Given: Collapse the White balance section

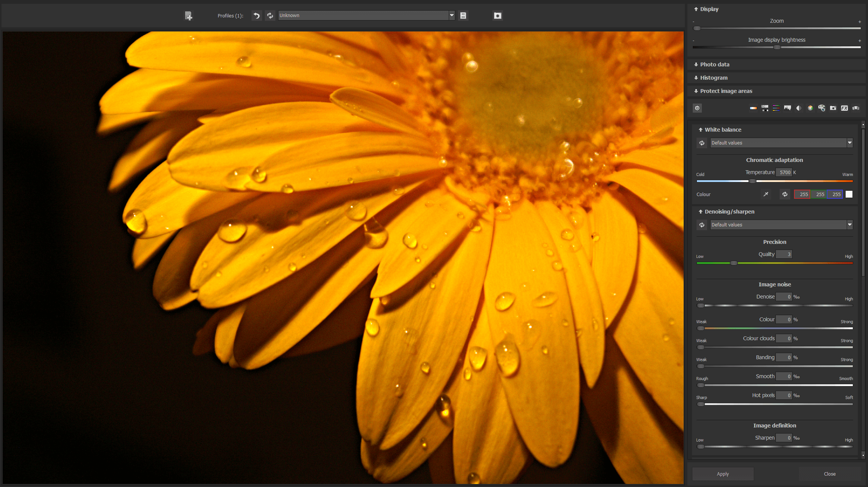Looking at the screenshot, I should [x=720, y=130].
